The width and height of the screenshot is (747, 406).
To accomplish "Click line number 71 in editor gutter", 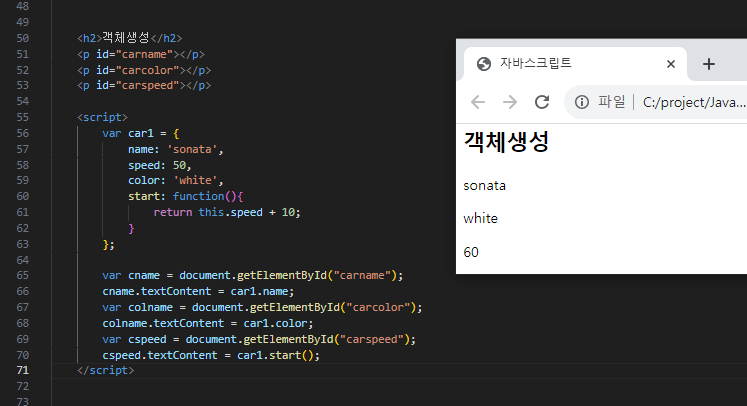I will pos(22,370).
